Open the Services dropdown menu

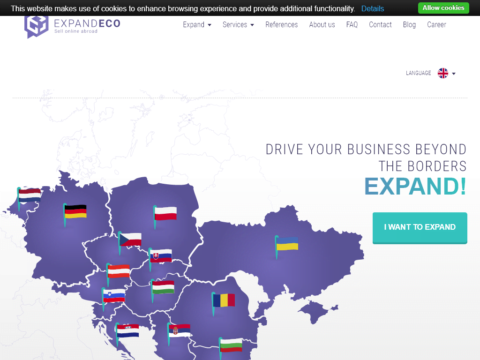coord(238,25)
